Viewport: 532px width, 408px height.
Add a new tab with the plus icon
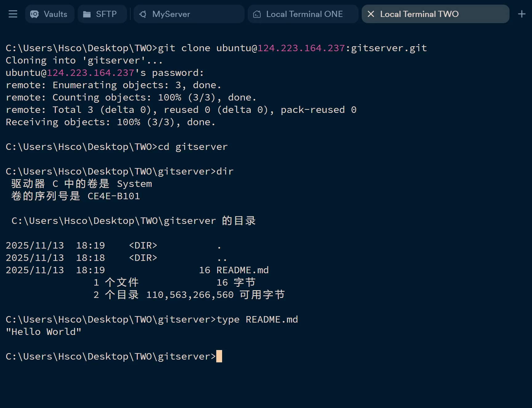[x=522, y=14]
